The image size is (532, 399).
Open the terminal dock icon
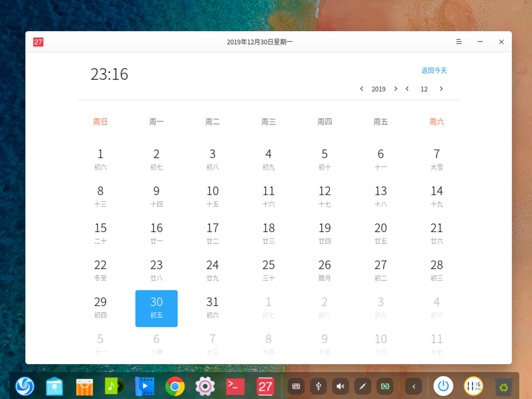pos(235,386)
